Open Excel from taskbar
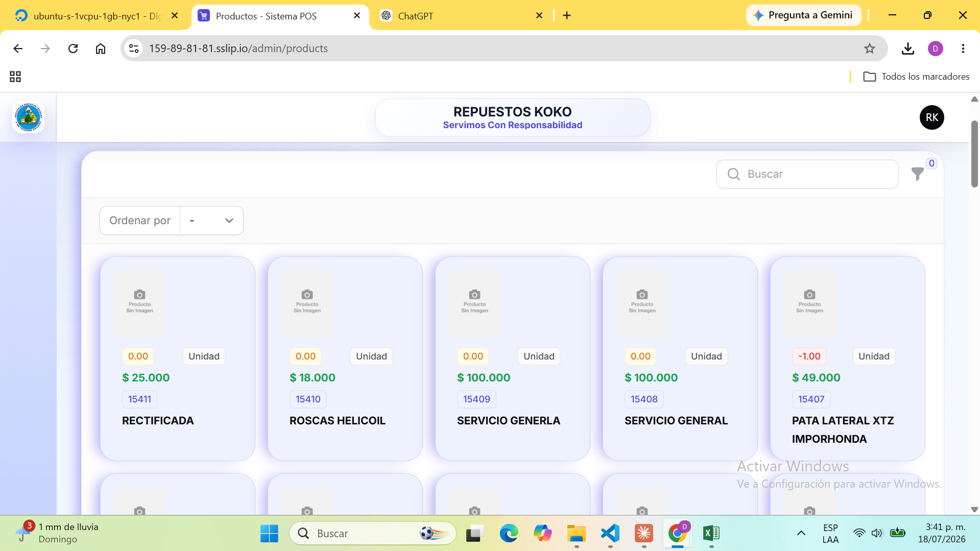Image resolution: width=980 pixels, height=551 pixels. pyautogui.click(x=711, y=534)
